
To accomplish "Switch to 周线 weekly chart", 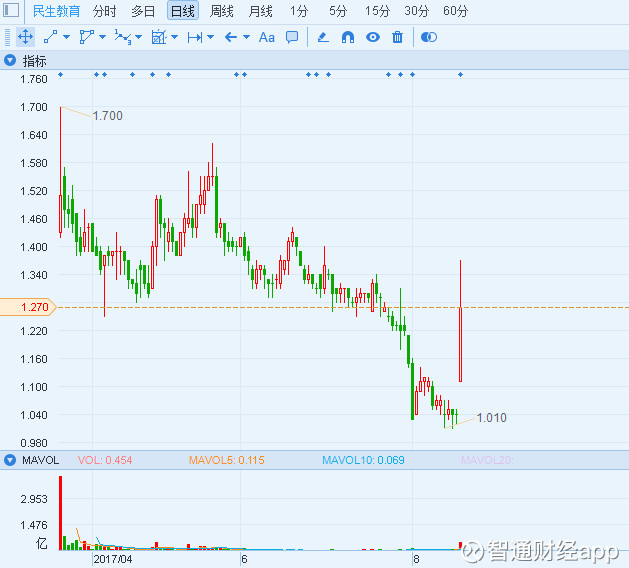I will pyautogui.click(x=221, y=11).
